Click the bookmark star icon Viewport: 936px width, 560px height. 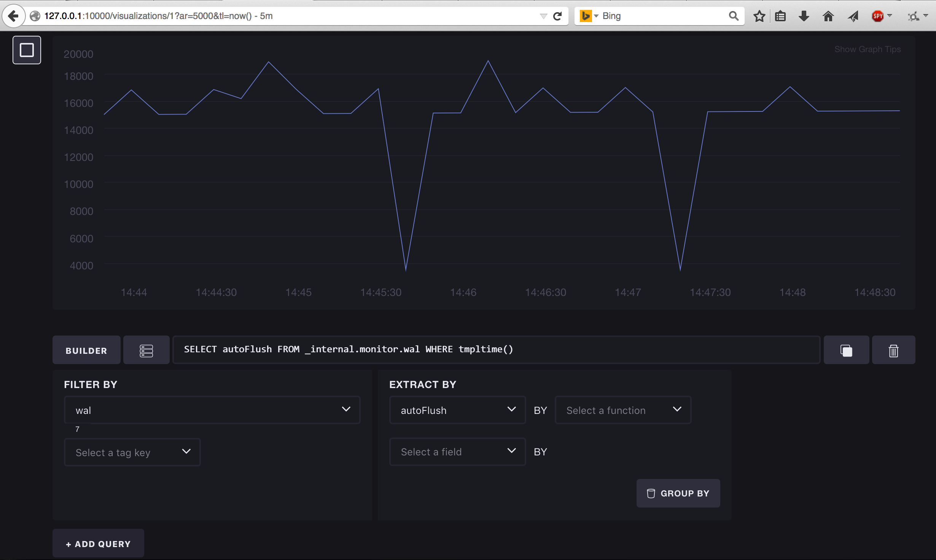click(759, 16)
